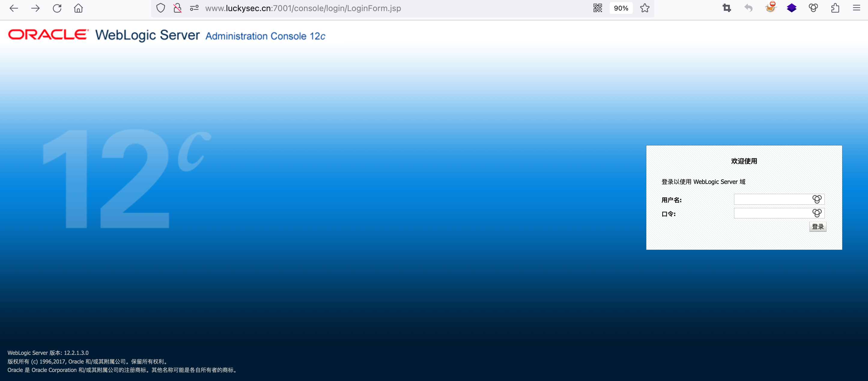868x381 pixels.
Task: Click the browser forward arrow
Action: pyautogui.click(x=35, y=8)
